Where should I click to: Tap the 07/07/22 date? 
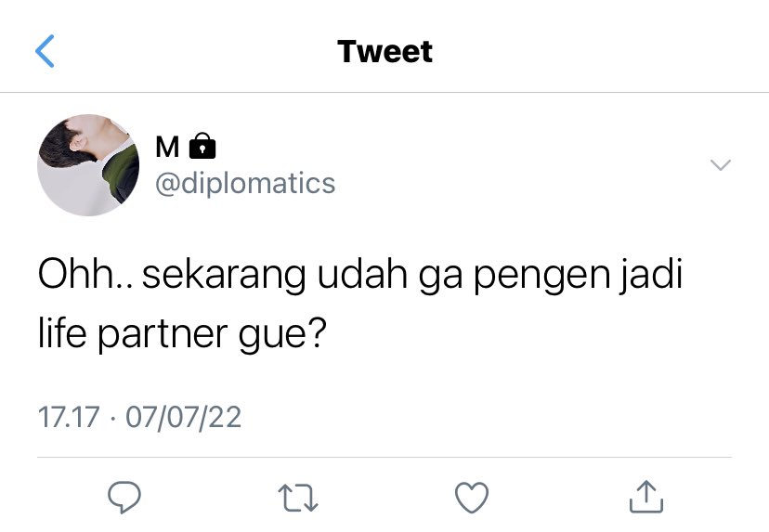pos(183,418)
